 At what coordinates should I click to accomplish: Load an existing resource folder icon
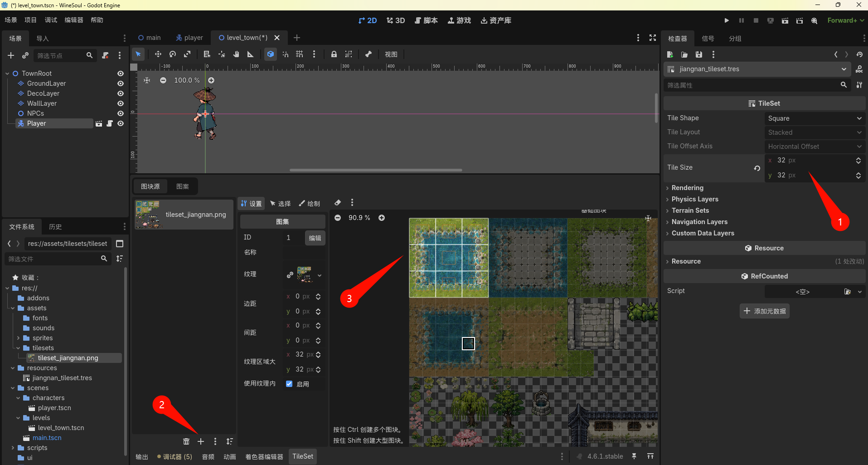684,54
